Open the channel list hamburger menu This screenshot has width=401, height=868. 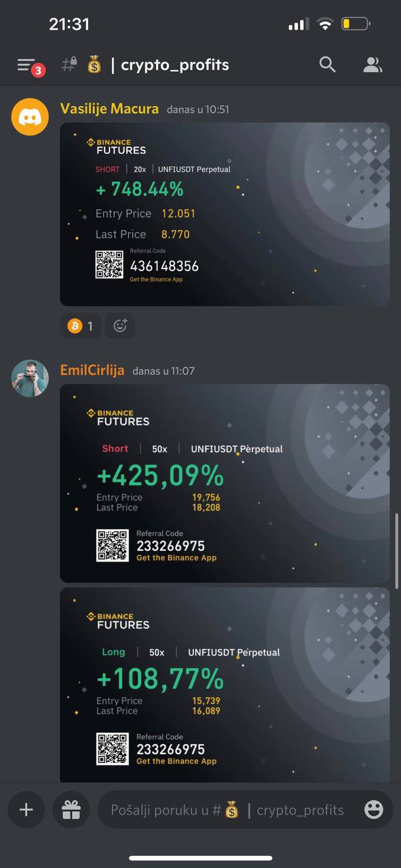point(26,65)
